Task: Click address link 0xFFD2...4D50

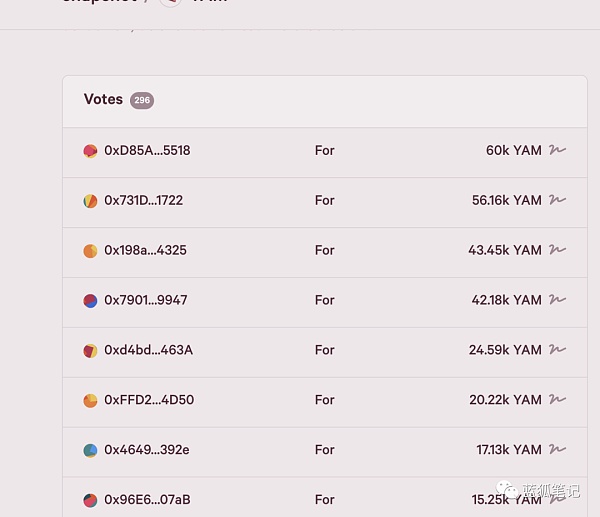Action: (x=149, y=400)
